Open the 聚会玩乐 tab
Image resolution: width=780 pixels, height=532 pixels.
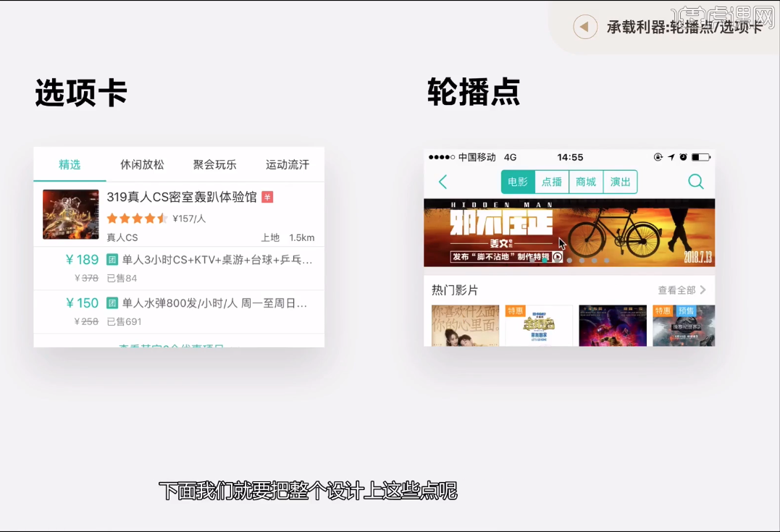click(x=215, y=164)
